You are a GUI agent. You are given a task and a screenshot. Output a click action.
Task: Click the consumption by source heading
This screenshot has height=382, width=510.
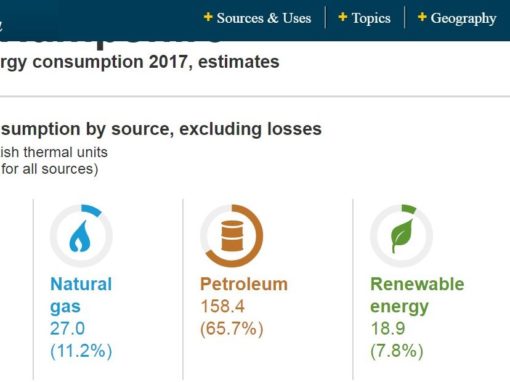[161, 129]
